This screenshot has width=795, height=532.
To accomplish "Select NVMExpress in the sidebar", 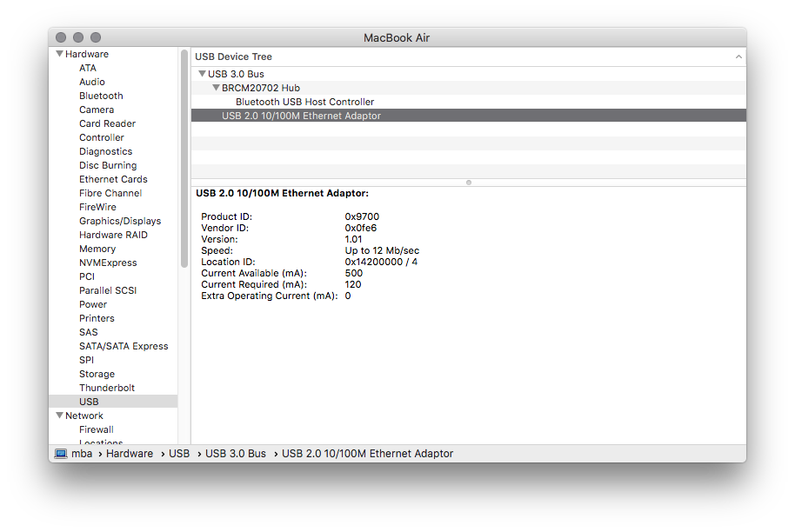I will [108, 263].
